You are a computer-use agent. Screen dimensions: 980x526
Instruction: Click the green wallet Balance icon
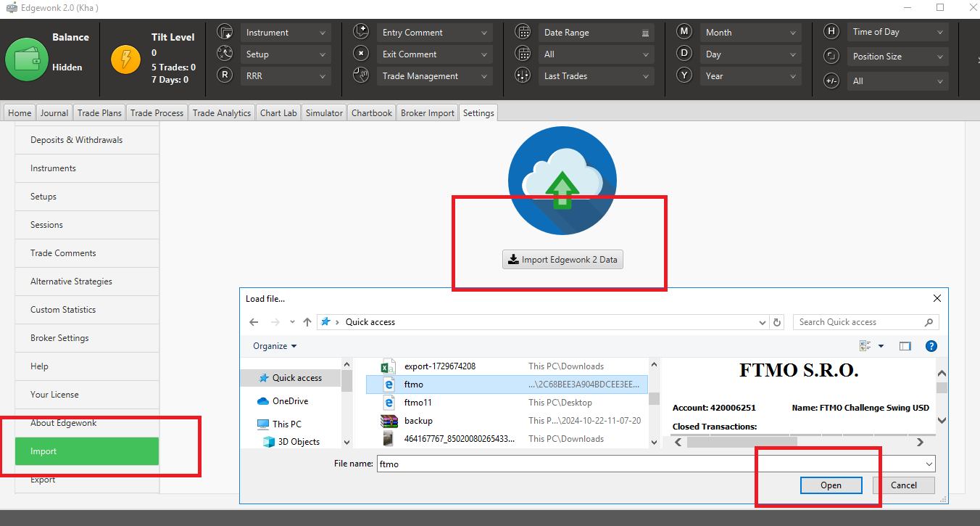pos(27,59)
